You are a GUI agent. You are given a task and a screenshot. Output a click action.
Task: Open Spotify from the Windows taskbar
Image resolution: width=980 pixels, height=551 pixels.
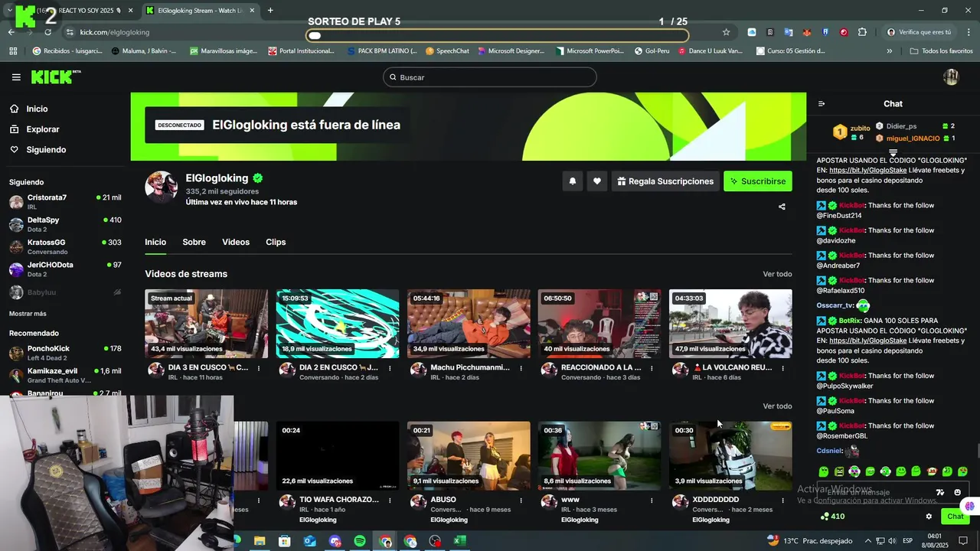[x=360, y=541]
